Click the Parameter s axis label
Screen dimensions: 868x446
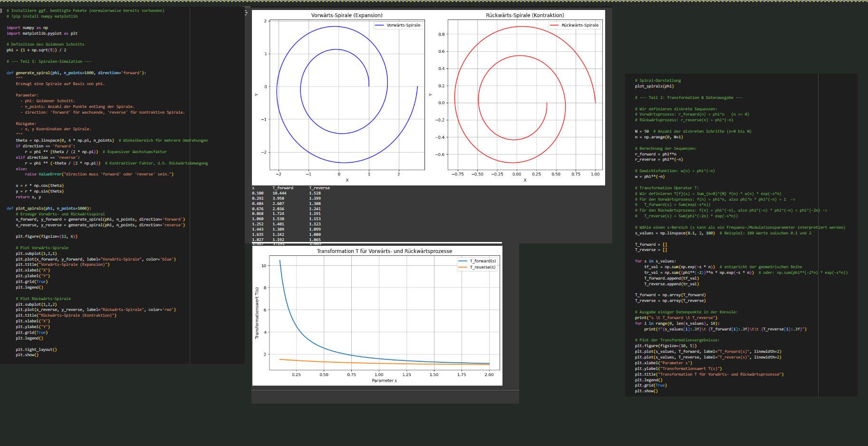point(384,380)
